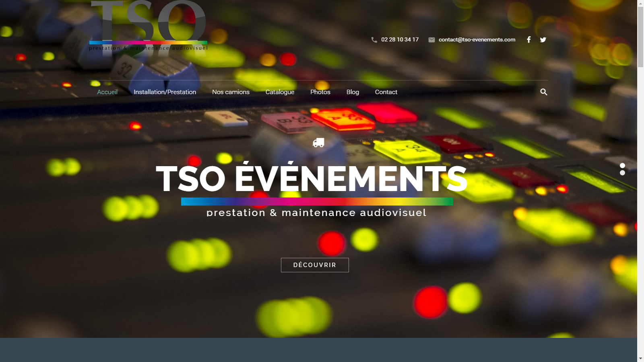The height and width of the screenshot is (362, 644).
Task: Navigate to the Photos page
Action: pyautogui.click(x=320, y=92)
